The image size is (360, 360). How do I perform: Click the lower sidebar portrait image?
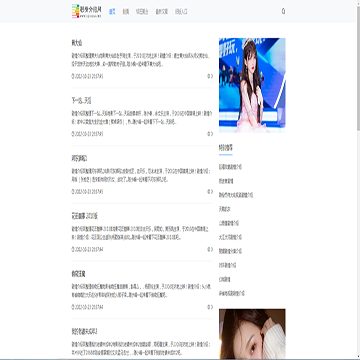252,334
